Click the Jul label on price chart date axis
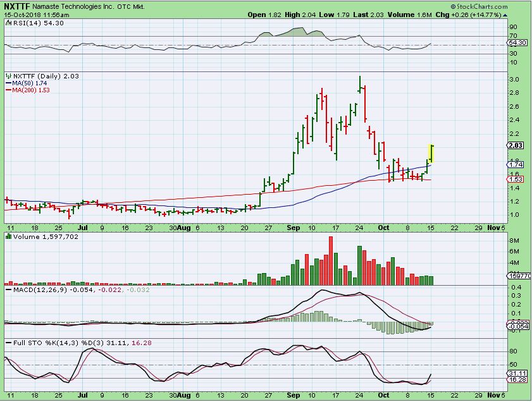The height and width of the screenshot is (402, 532). (x=82, y=228)
